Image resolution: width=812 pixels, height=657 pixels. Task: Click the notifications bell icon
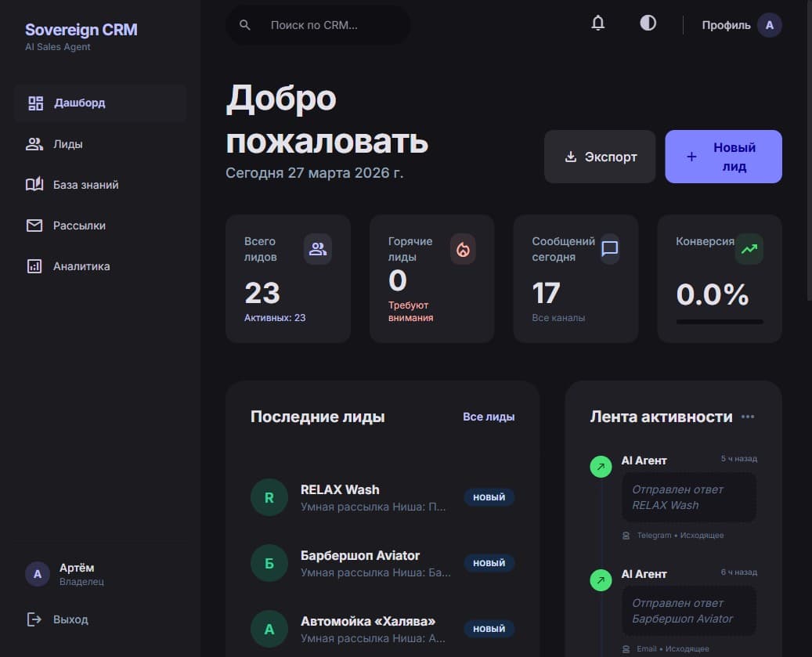point(598,23)
